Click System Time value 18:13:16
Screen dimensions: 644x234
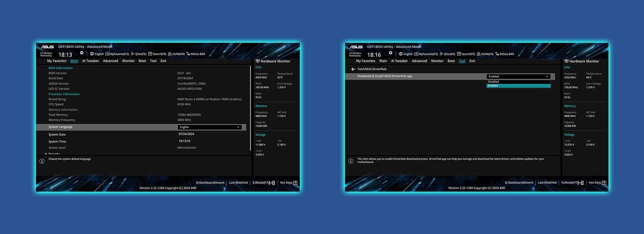click(184, 141)
